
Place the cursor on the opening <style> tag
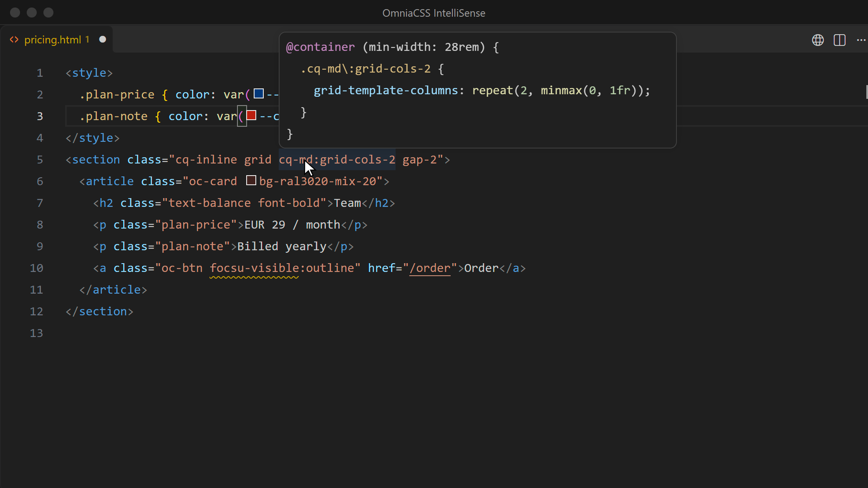[x=89, y=73]
